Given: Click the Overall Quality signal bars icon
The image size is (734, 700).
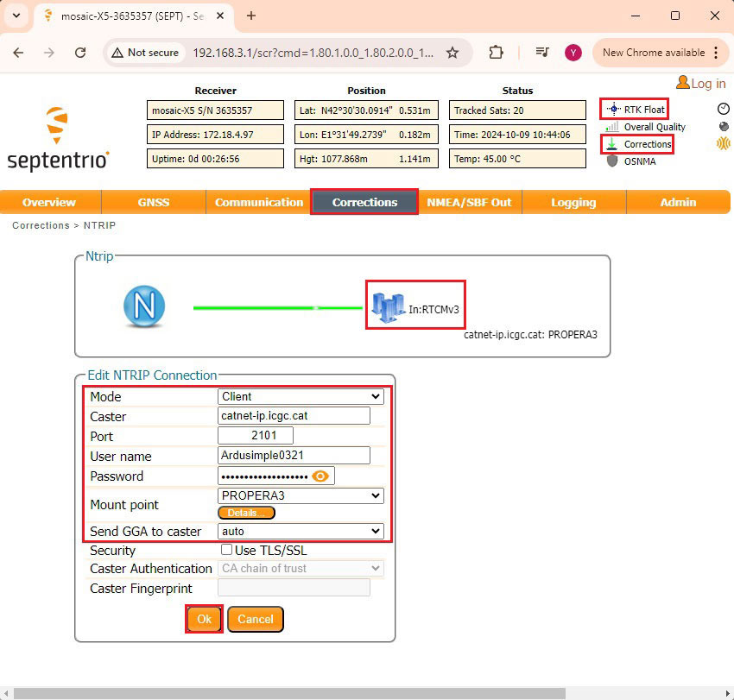Looking at the screenshot, I should (x=612, y=127).
